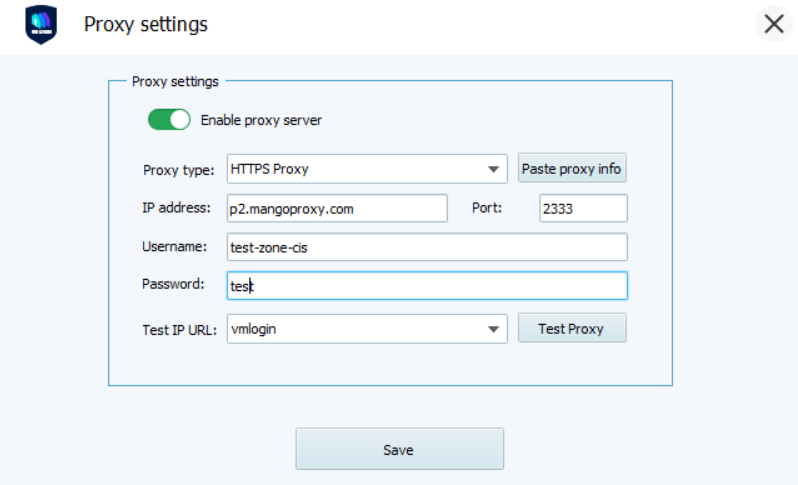Click the VMLogin logo icon
Image resolution: width=798 pixels, height=485 pixels.
tap(41, 25)
